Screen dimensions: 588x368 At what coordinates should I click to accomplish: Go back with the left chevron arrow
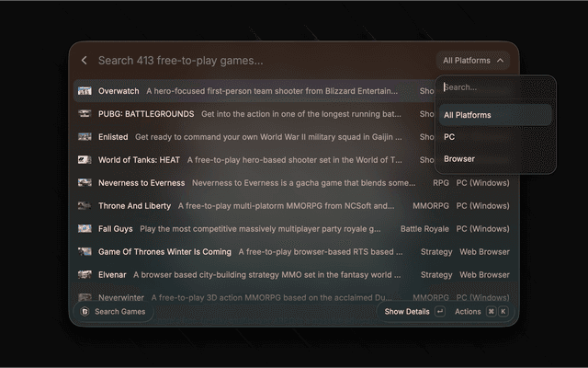click(84, 61)
